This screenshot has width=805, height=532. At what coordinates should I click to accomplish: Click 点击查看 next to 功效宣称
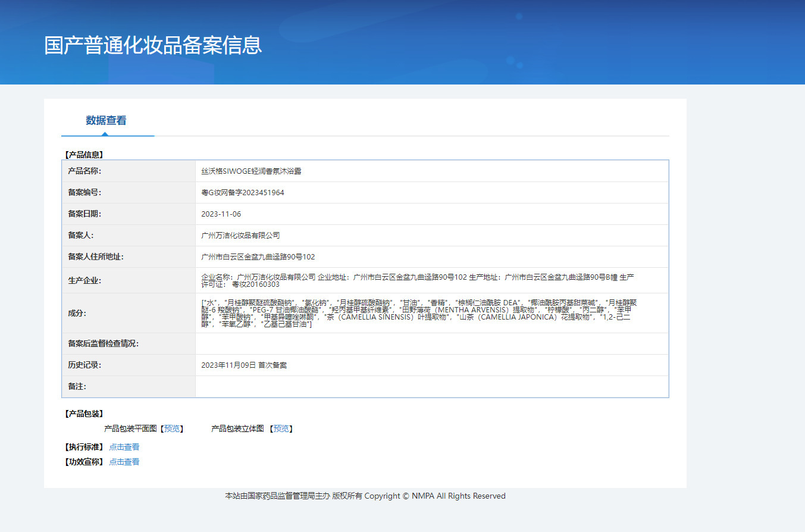click(124, 462)
